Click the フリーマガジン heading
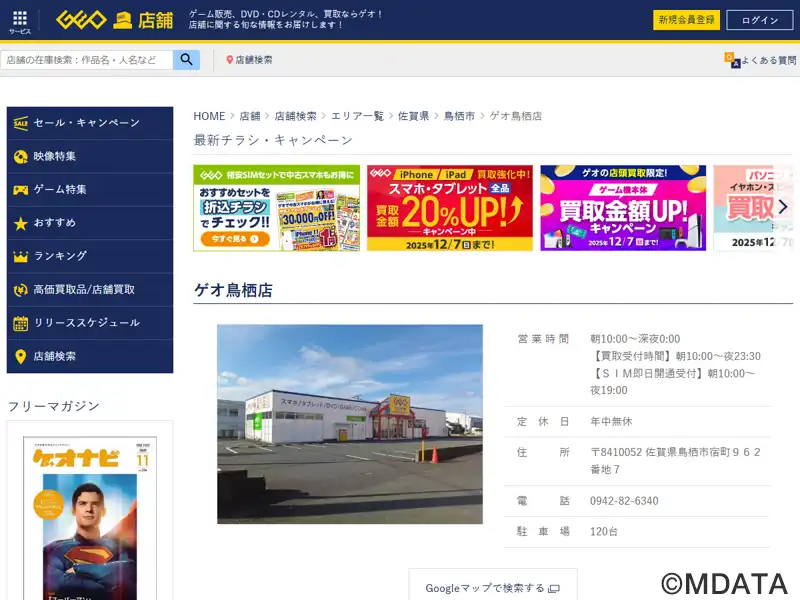800x600 pixels. coord(54,406)
